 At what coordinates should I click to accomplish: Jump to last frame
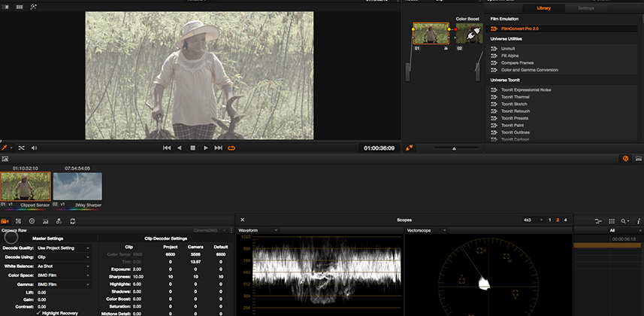pos(219,148)
